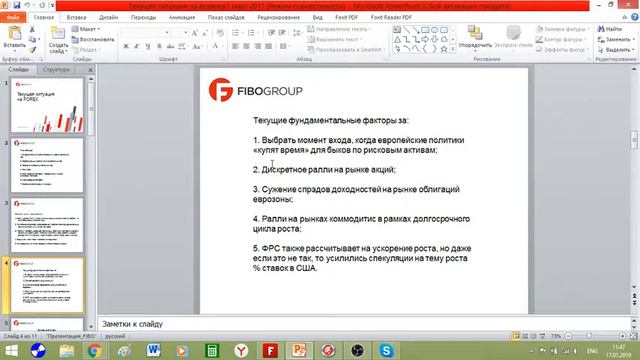
Task: Click the Arrange (Упорядочить) icon
Action: [x=475, y=33]
